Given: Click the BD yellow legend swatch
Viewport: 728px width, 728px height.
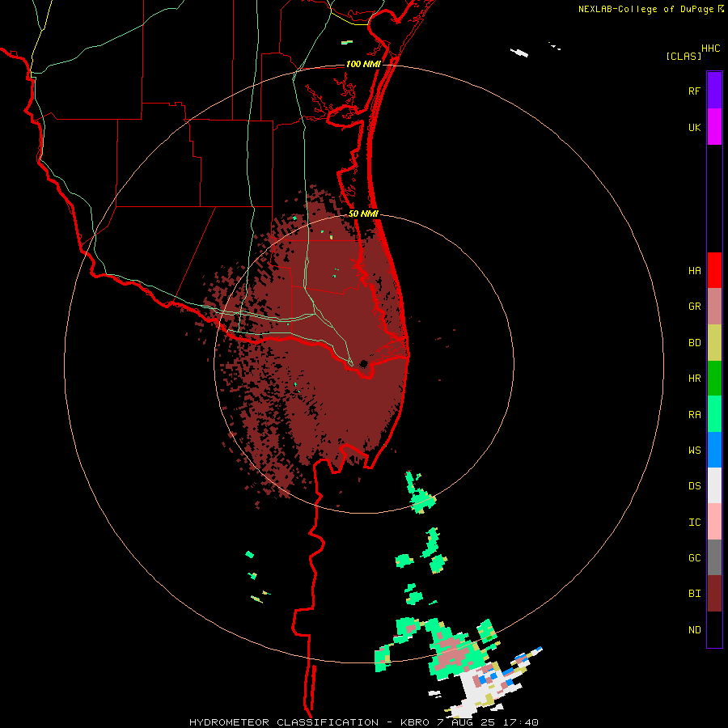Looking at the screenshot, I should click(714, 343).
